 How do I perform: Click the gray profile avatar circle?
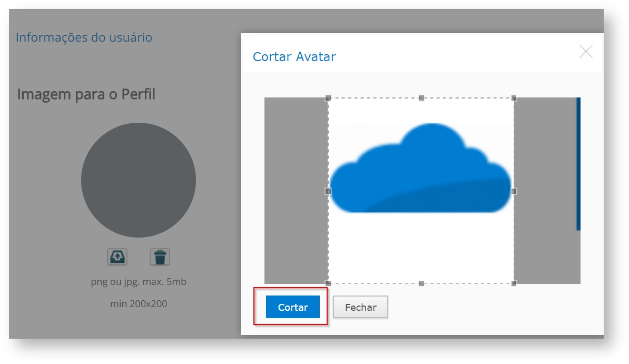[x=139, y=180]
